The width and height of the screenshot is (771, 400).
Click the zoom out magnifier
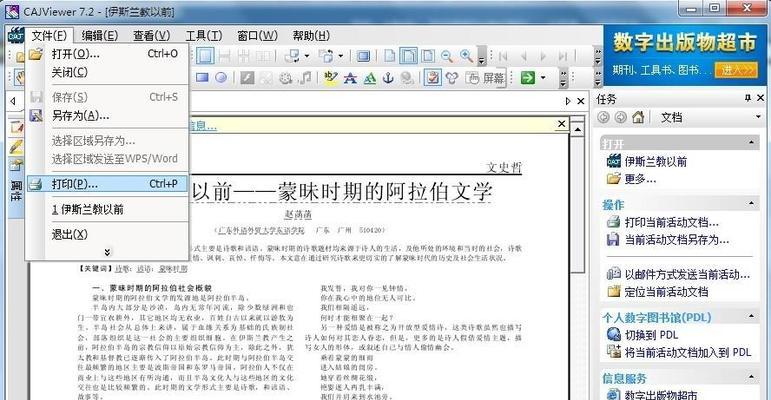pos(446,56)
